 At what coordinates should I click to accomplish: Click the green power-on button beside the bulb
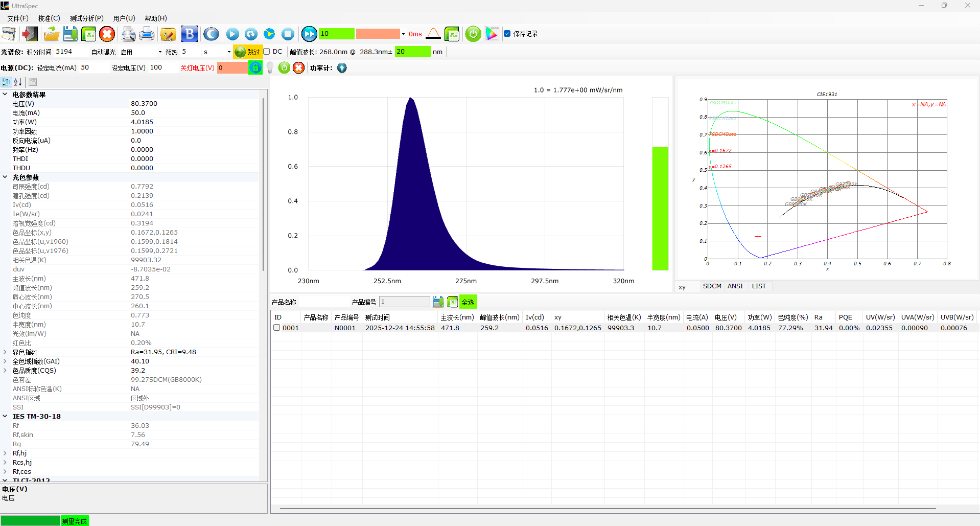[284, 67]
